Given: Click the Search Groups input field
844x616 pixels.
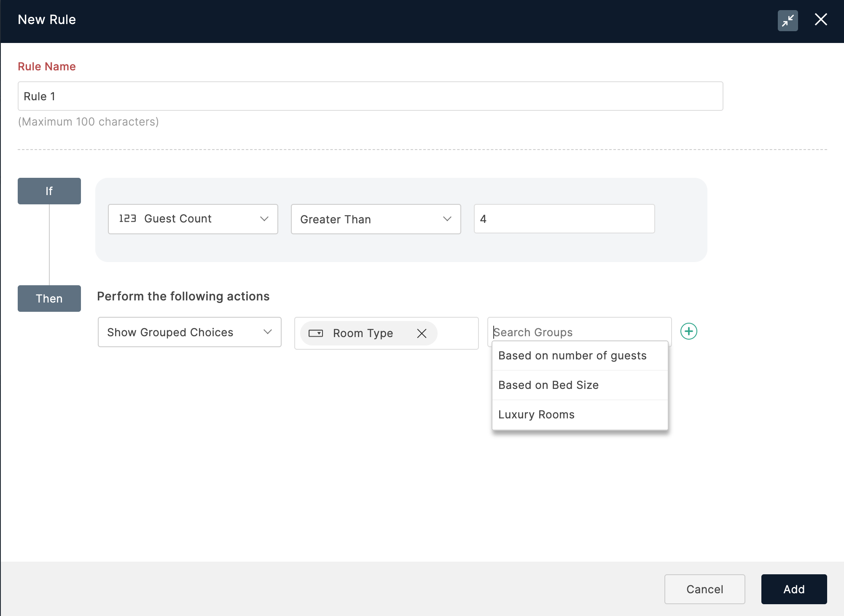Looking at the screenshot, I should click(x=579, y=332).
